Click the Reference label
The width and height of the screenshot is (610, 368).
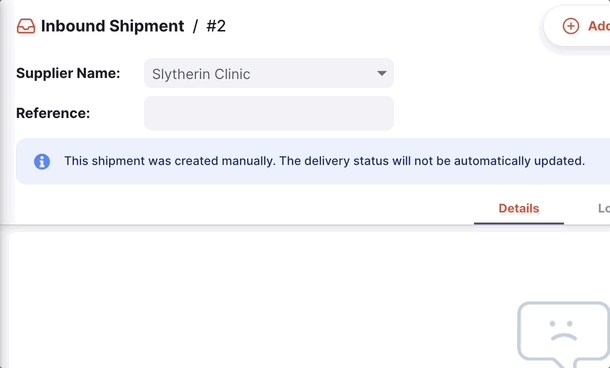[x=53, y=113]
